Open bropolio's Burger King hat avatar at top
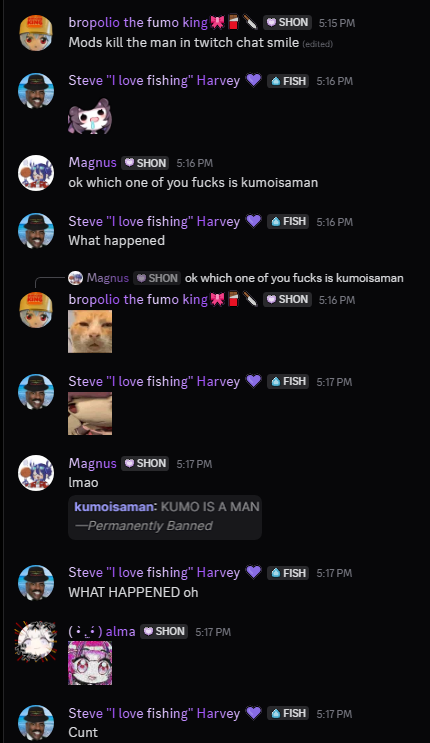430x743 pixels. [36, 32]
